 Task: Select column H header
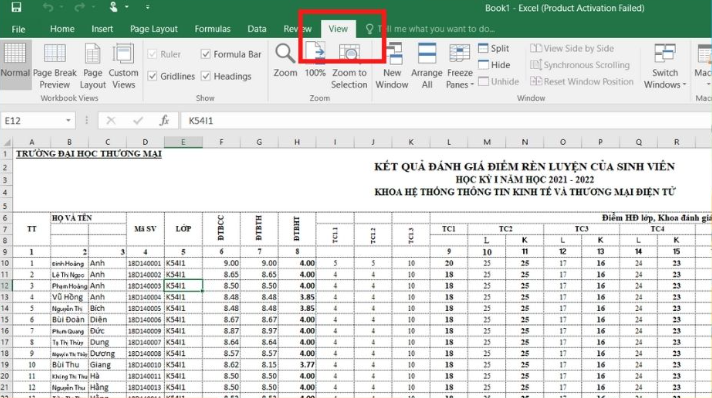[x=297, y=142]
